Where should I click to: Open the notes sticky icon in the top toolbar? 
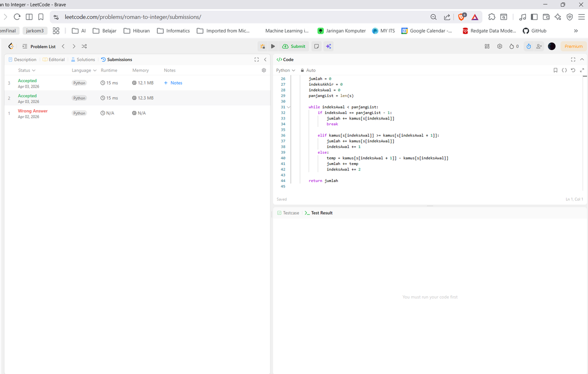pos(317,47)
